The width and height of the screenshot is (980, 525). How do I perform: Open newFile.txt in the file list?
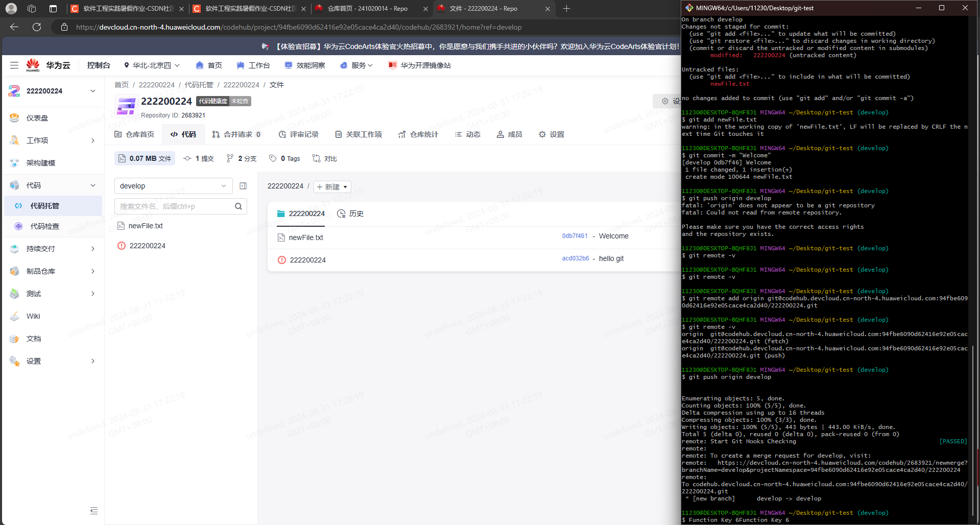coord(306,237)
